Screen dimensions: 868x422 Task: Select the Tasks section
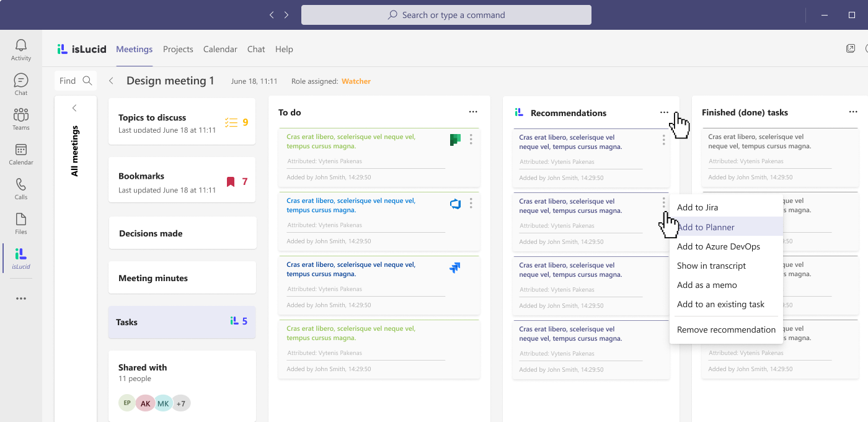point(182,322)
